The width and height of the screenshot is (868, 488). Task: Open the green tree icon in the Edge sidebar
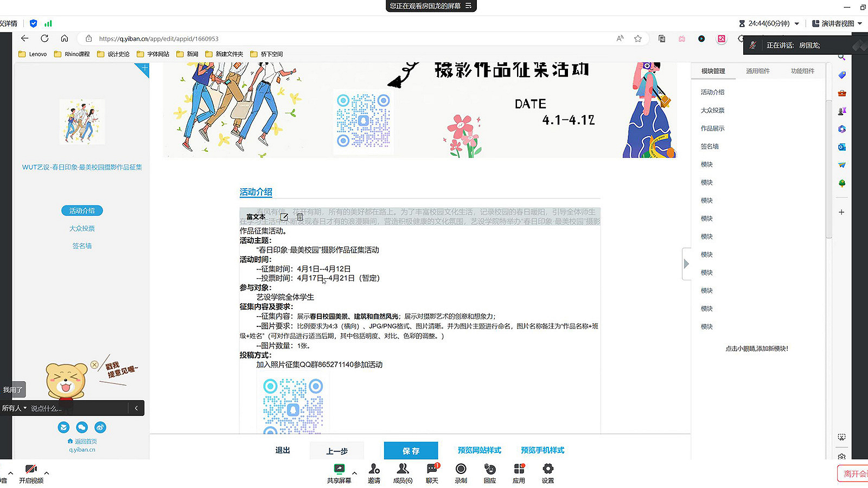(x=842, y=183)
